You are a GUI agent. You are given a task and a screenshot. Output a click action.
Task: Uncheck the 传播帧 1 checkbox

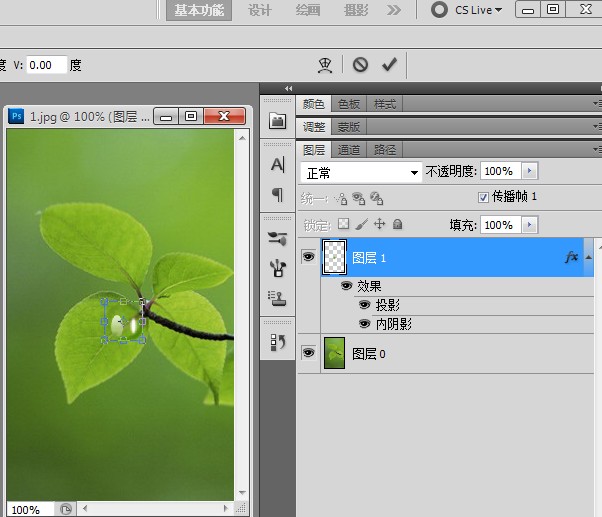[483, 197]
